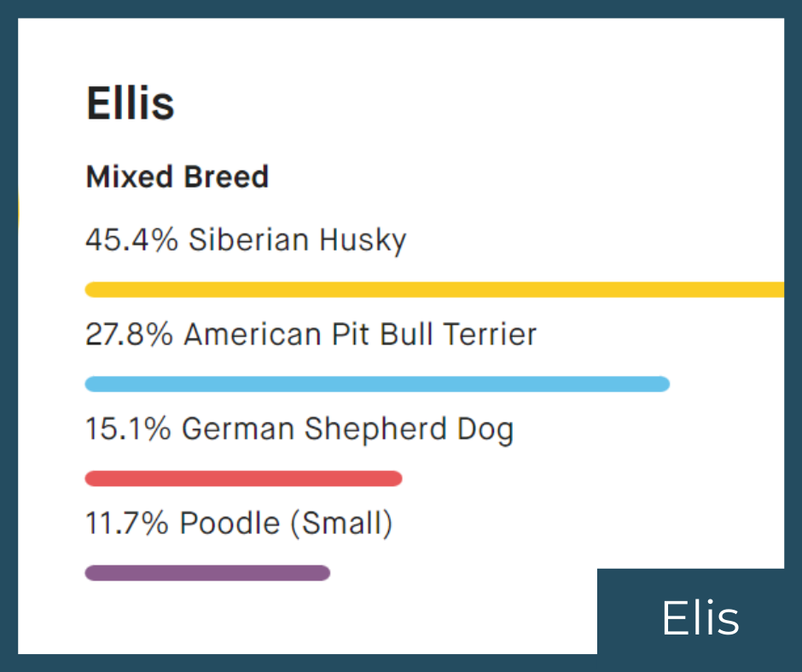Viewport: 802px width, 672px height.
Task: Click the blue Pit Bull Terrier bar
Action: [377, 384]
